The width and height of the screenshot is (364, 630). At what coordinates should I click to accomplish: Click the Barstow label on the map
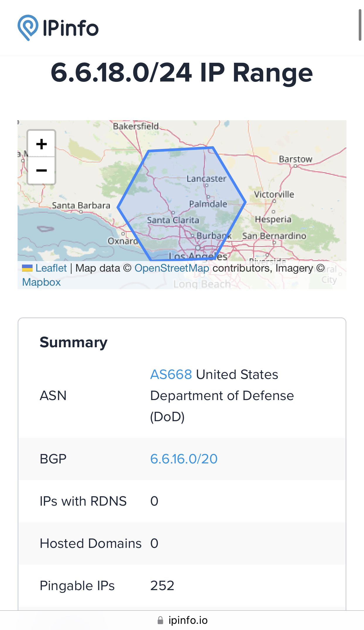[x=296, y=159]
